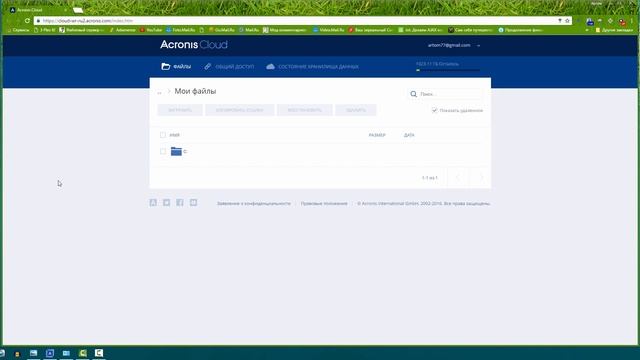Reload page with browser refresh icon
The height and width of the screenshot is (360, 640).
point(27,20)
